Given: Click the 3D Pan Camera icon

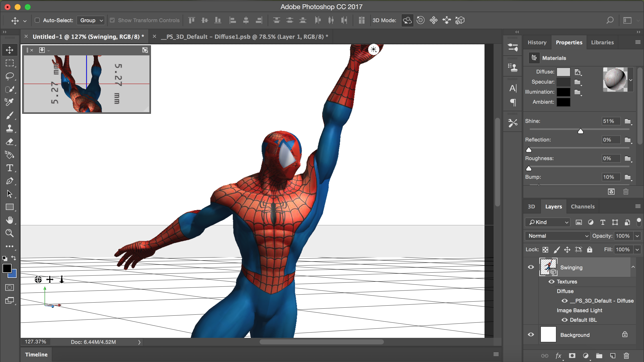Looking at the screenshot, I should click(434, 20).
